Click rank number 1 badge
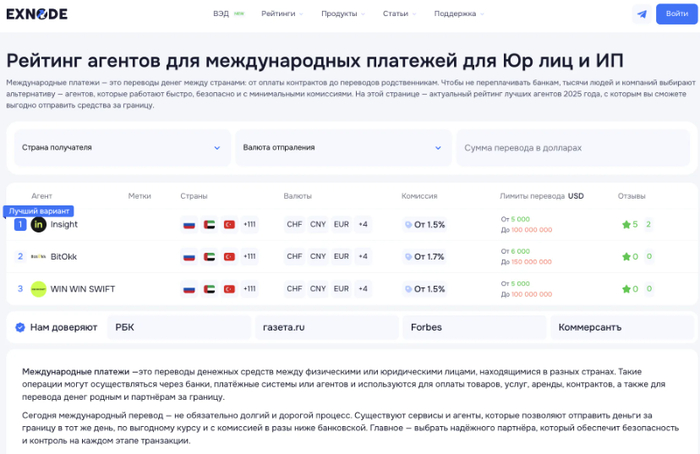700x454 pixels. (x=20, y=225)
